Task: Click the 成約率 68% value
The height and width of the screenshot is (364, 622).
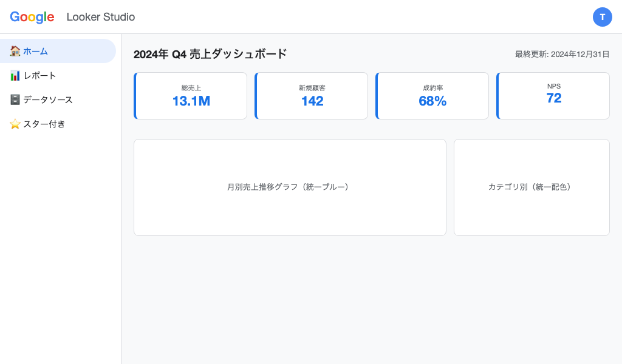Action: tap(432, 101)
